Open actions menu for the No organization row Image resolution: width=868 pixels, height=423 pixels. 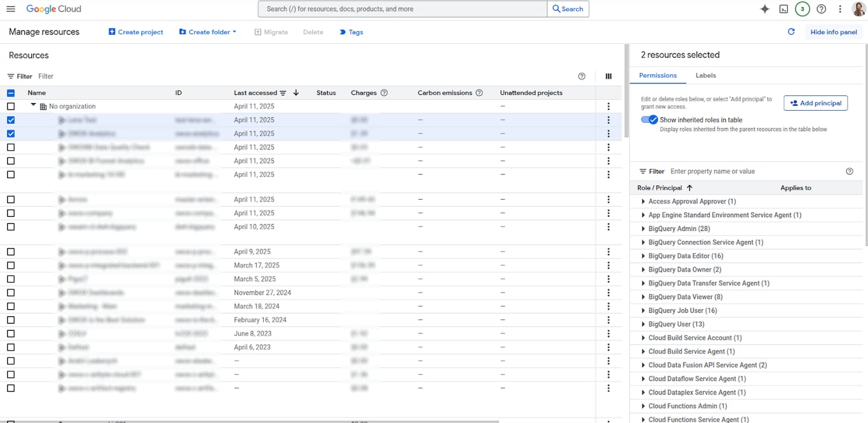pos(609,106)
